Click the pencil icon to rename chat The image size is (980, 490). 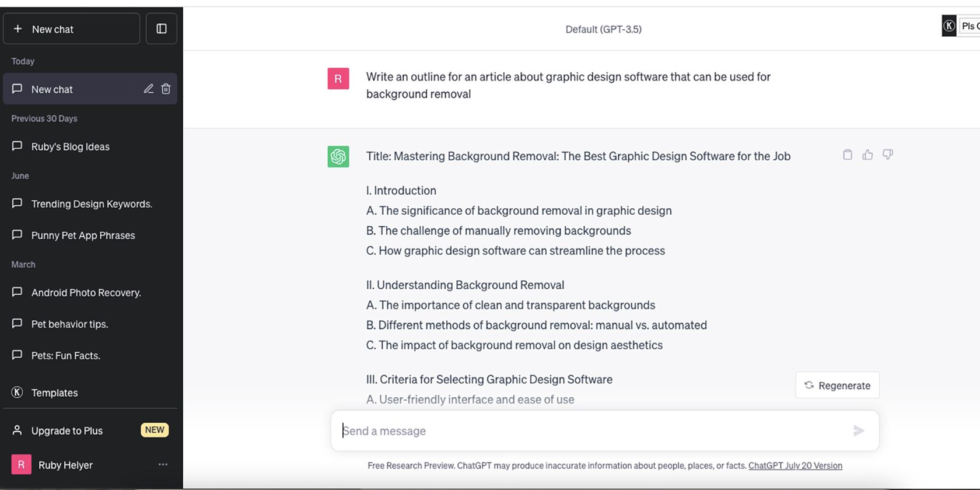point(149,89)
